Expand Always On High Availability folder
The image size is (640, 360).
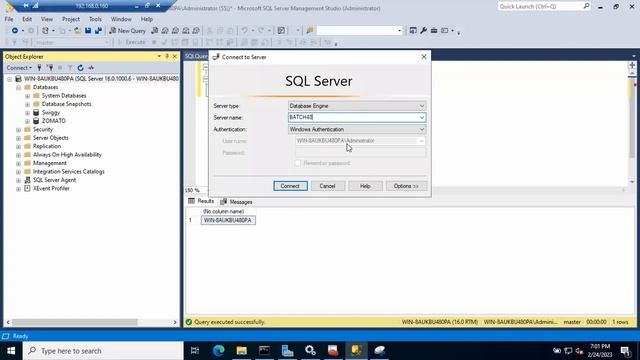click(18, 155)
